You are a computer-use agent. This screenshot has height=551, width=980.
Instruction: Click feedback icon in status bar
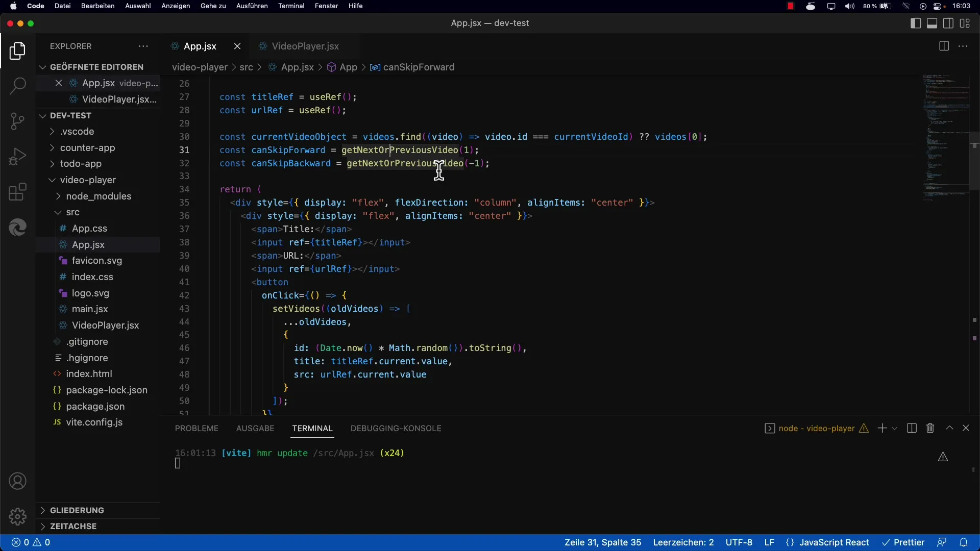(x=942, y=542)
